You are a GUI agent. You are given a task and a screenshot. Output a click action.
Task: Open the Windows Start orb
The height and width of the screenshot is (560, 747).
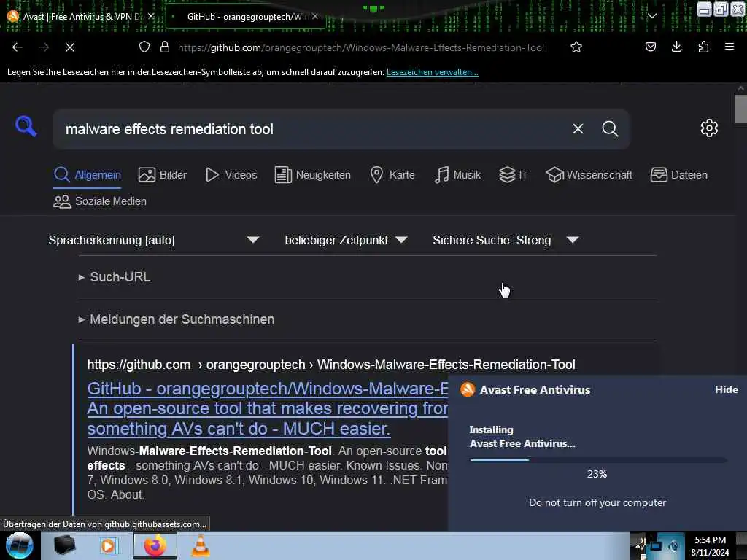pos(20,545)
